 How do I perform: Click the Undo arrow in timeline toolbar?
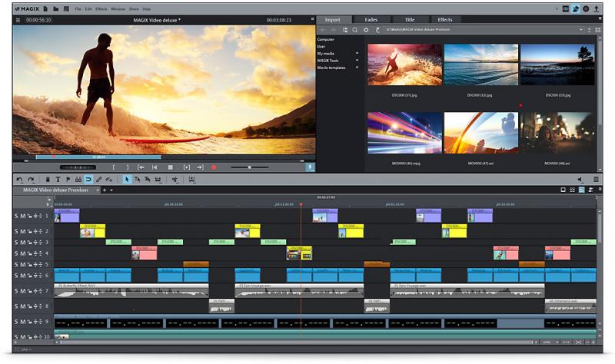(x=20, y=179)
